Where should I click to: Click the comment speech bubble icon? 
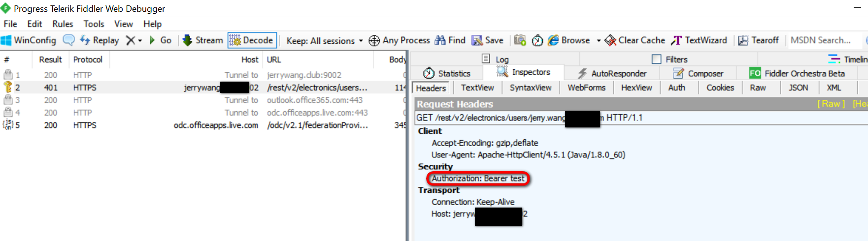click(68, 40)
